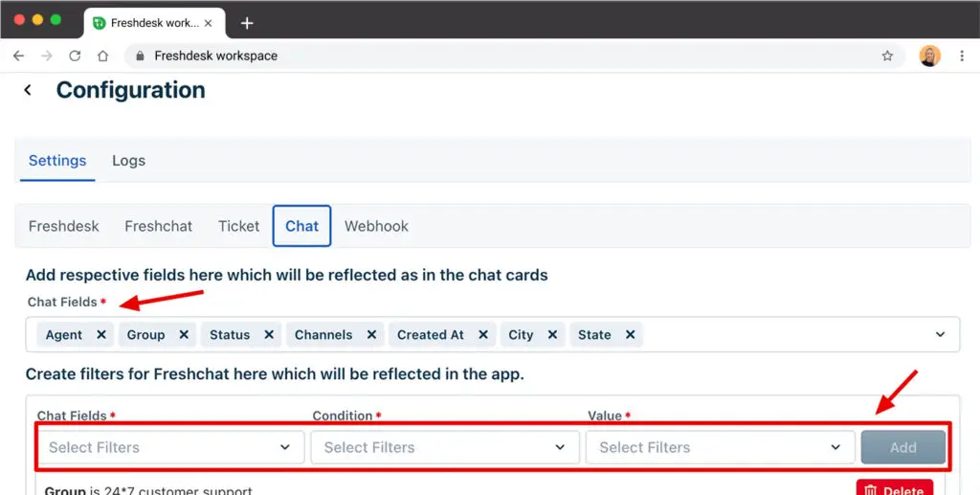Open the Chat Fields filter dropdown

click(x=170, y=447)
